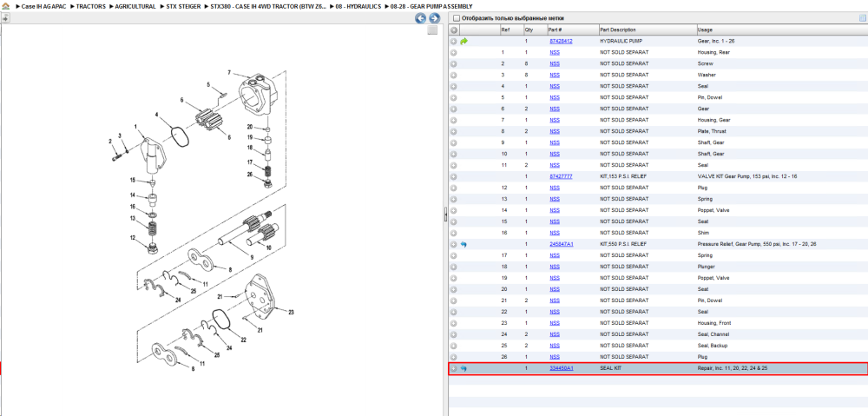Select 'HYDRAULIC PUMP' description cell
This screenshot has height=416, width=868.
tap(620, 41)
